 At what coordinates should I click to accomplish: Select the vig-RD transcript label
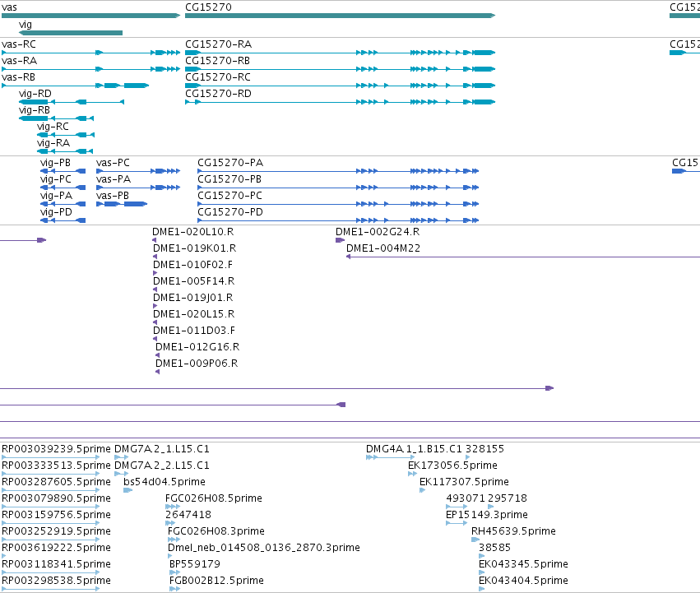pyautogui.click(x=35, y=94)
